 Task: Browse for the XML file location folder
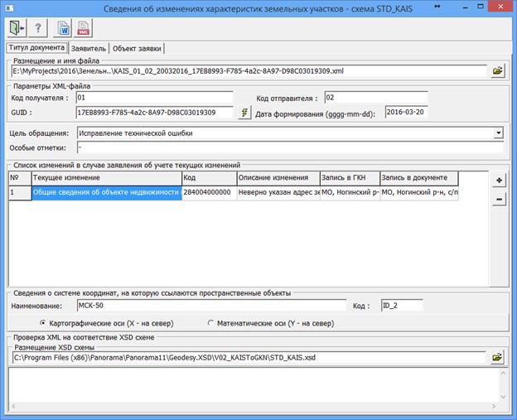[497, 71]
